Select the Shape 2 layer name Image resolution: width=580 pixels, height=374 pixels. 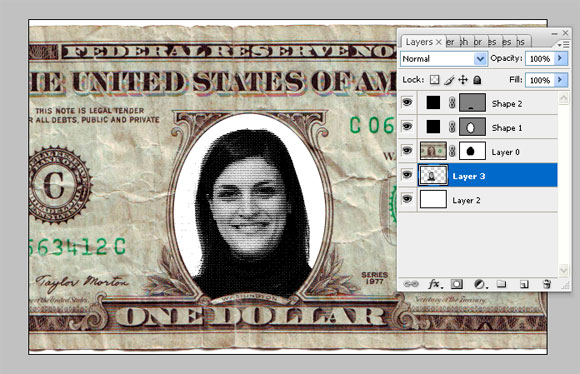click(507, 104)
